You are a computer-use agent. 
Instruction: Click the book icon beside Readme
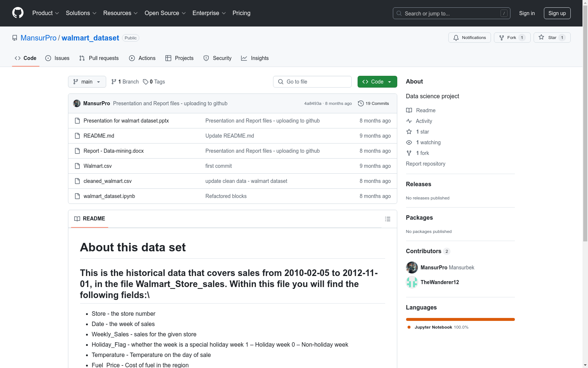point(409,110)
